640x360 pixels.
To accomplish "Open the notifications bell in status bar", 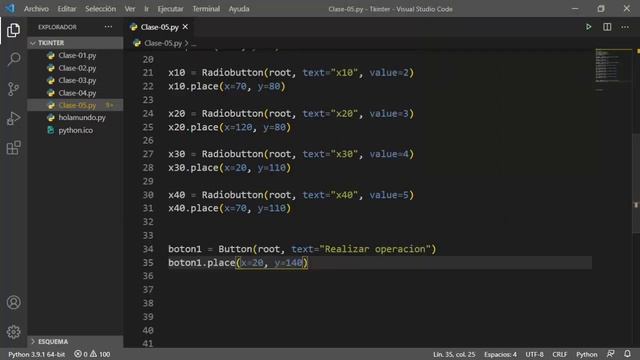I will pyautogui.click(x=627, y=354).
